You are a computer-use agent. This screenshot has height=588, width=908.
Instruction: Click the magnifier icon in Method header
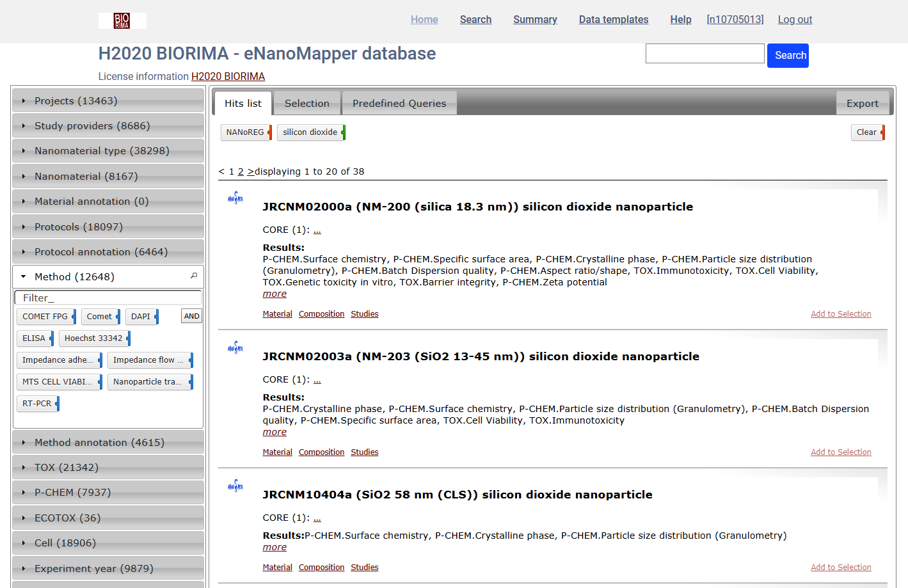point(194,276)
